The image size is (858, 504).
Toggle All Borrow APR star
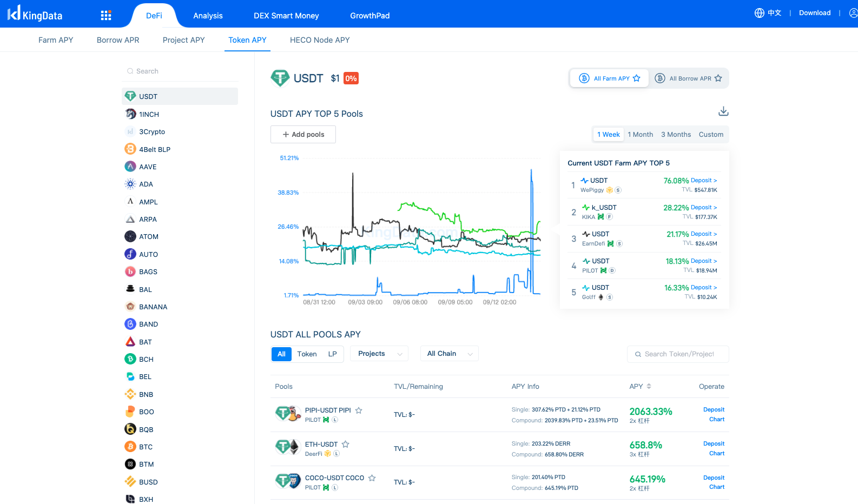tap(718, 78)
